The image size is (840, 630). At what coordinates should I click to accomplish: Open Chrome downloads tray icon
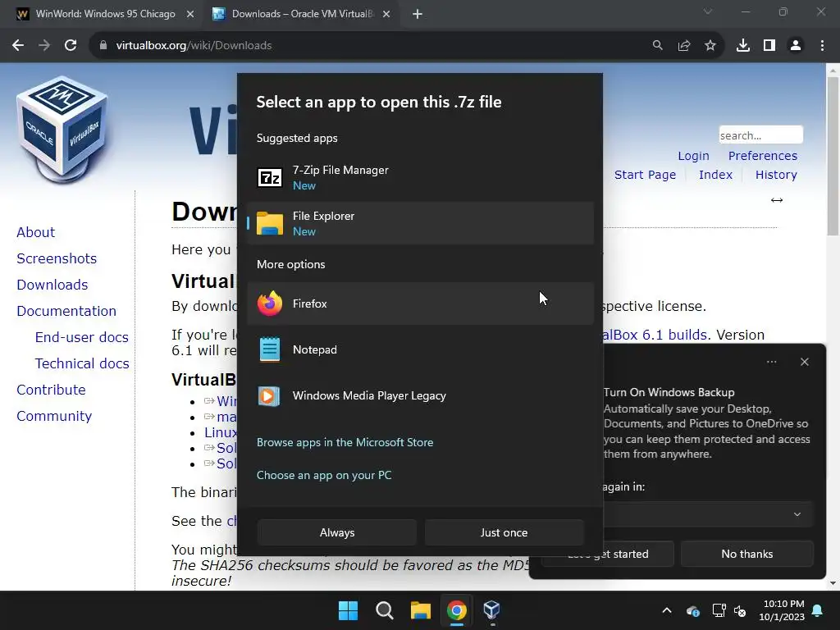pyautogui.click(x=743, y=46)
